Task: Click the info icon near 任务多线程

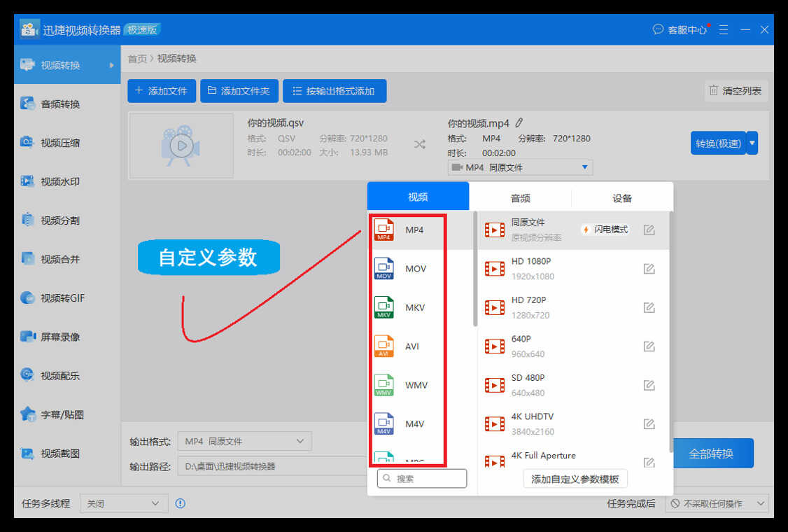Action: click(181, 503)
